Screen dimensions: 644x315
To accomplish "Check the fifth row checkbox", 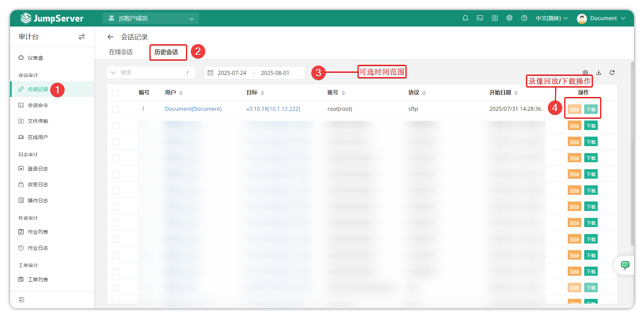I will [115, 174].
